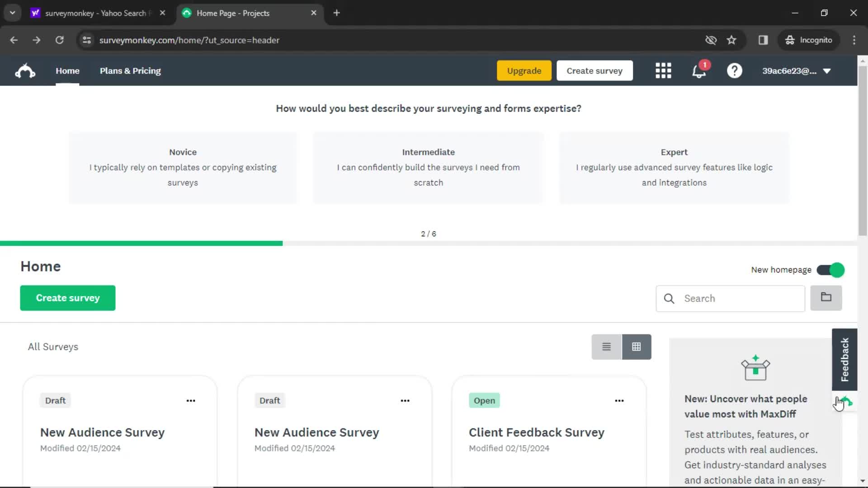The image size is (868, 488).
Task: Click the Plans & Pricing menu item
Action: (x=130, y=71)
